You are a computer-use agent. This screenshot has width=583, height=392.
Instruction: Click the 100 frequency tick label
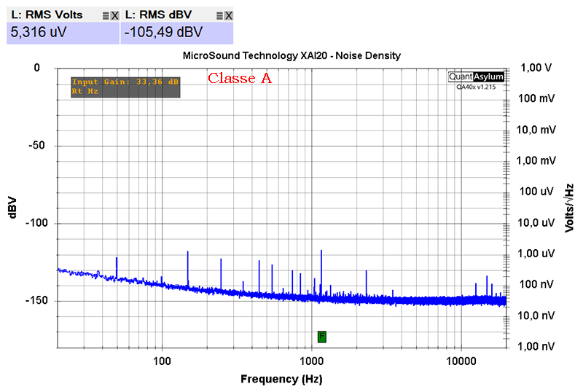(x=162, y=361)
